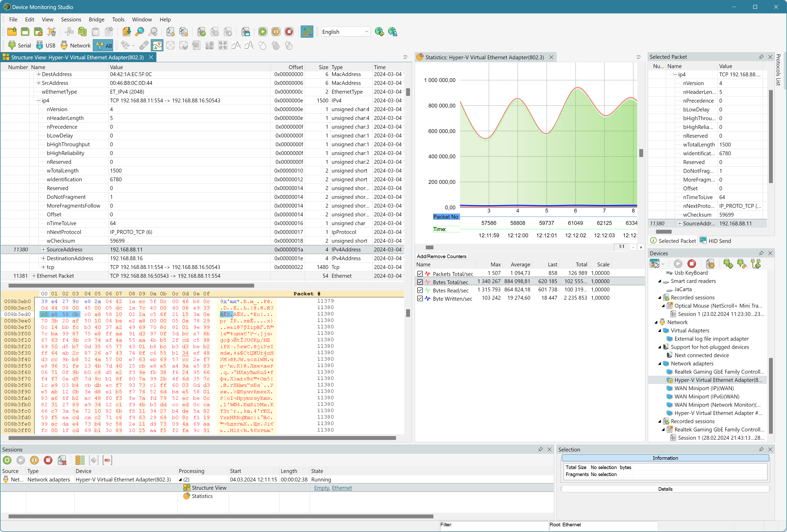Click the statistics chart horizontal scrollbar thumb
The width and height of the screenshot is (787, 532).
click(429, 248)
